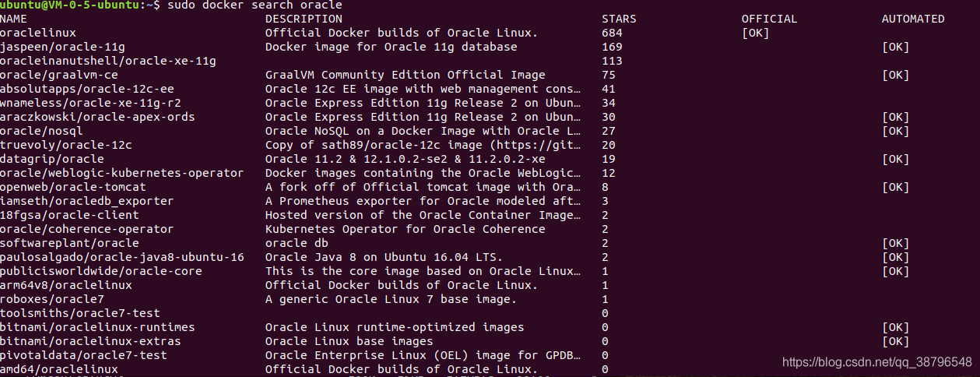Select the 'oraclelinux' image name in first row
Screen dimensions: 980x377
[38, 33]
